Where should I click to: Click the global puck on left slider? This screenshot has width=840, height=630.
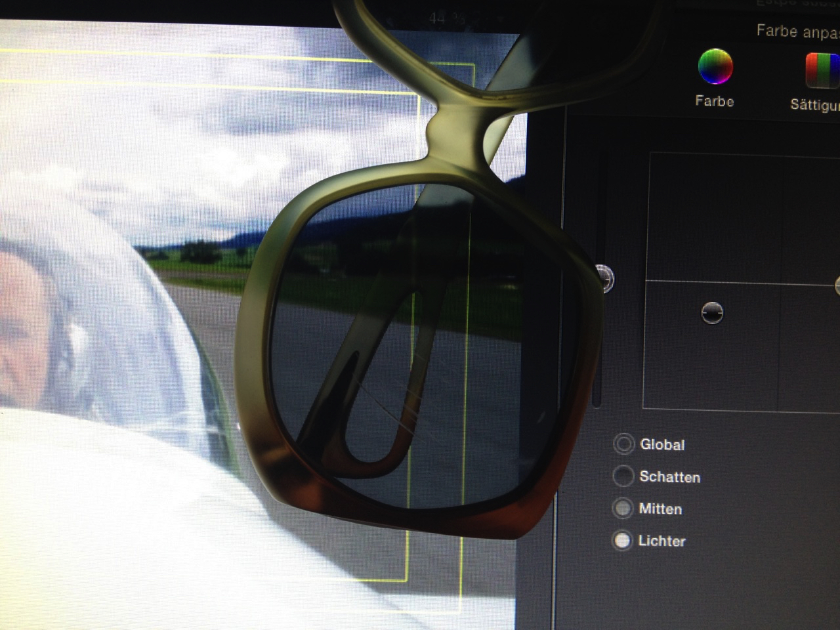(604, 279)
